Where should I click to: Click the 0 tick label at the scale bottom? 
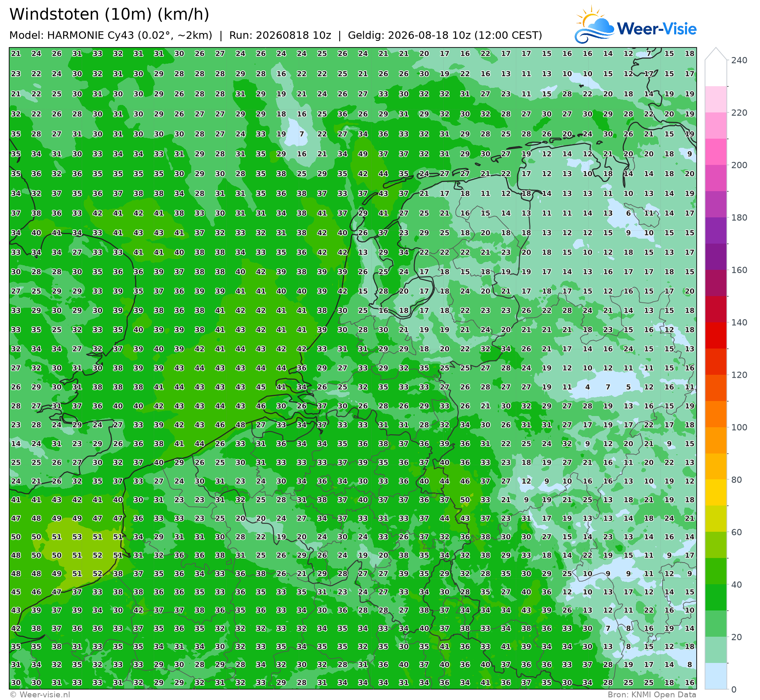(x=734, y=689)
